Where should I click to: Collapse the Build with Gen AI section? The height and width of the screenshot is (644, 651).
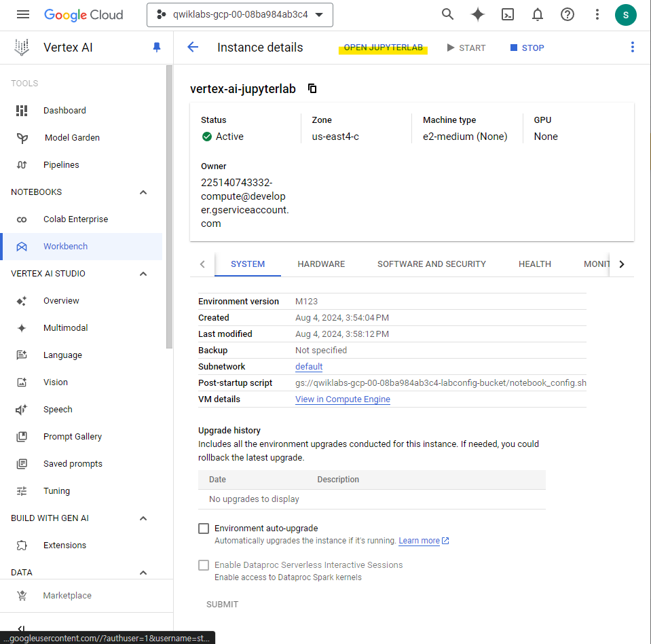[143, 518]
